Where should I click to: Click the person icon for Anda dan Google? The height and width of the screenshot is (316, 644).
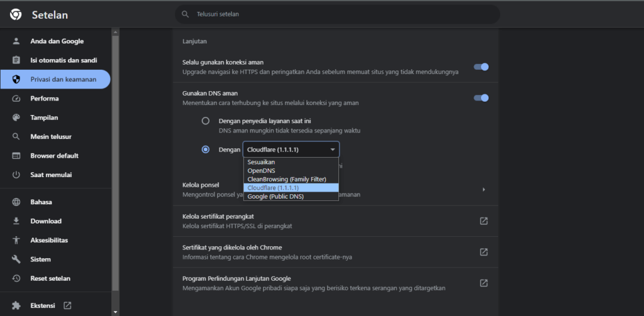point(16,41)
